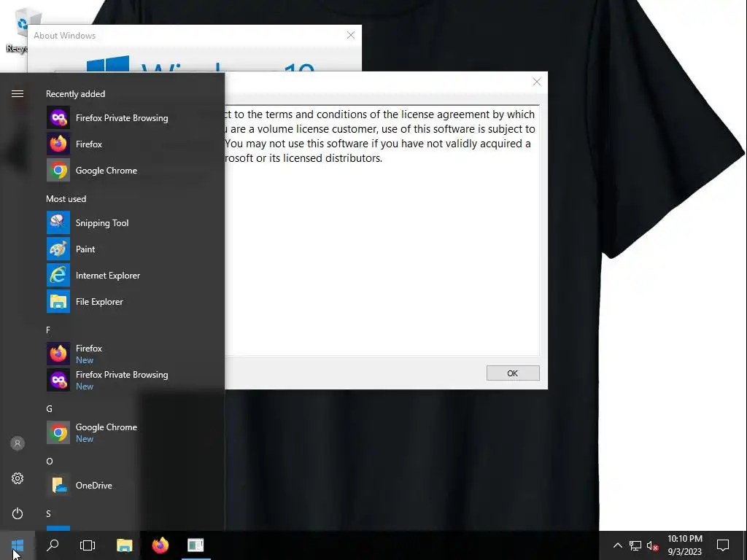Click OK in the license dialog
The height and width of the screenshot is (560, 747).
point(513,373)
